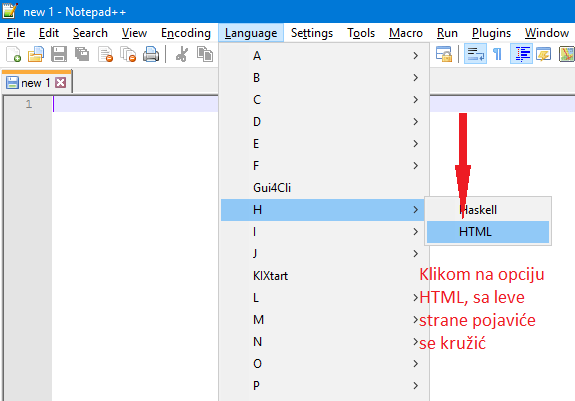Select HTML from the H submenu
Screen dimensions: 575x401
(488, 232)
